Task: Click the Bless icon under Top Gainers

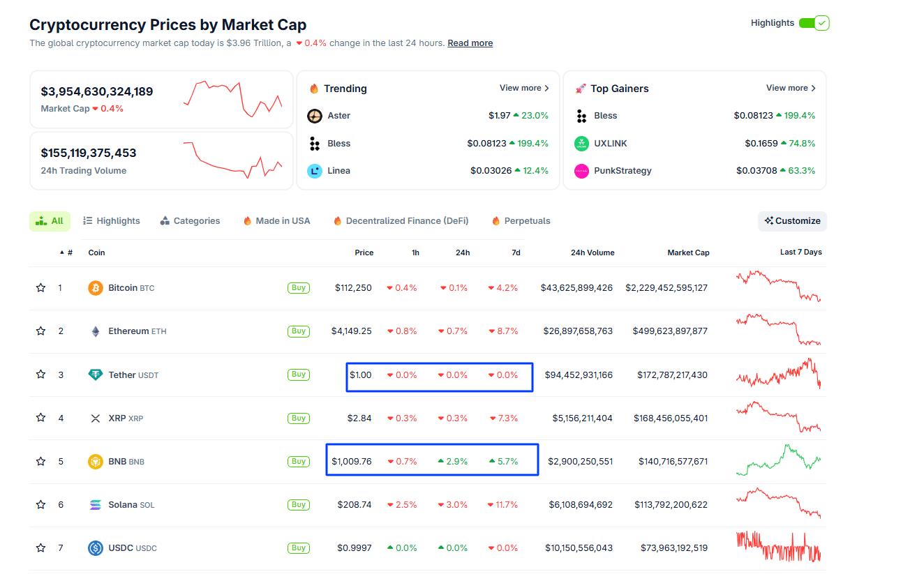Action: coord(582,115)
